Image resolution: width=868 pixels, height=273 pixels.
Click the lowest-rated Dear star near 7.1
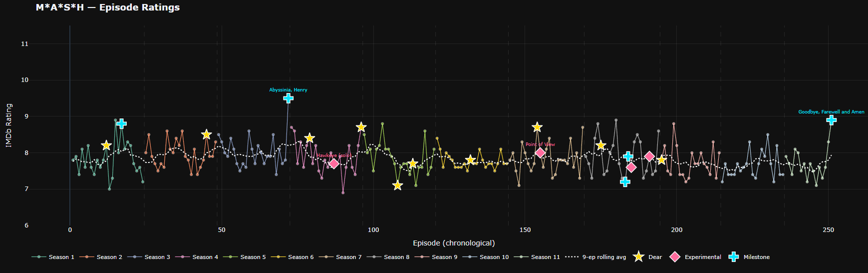pyautogui.click(x=397, y=185)
